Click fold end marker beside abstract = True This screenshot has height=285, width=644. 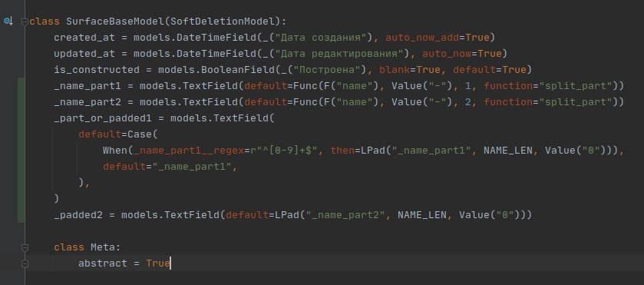click(25, 263)
